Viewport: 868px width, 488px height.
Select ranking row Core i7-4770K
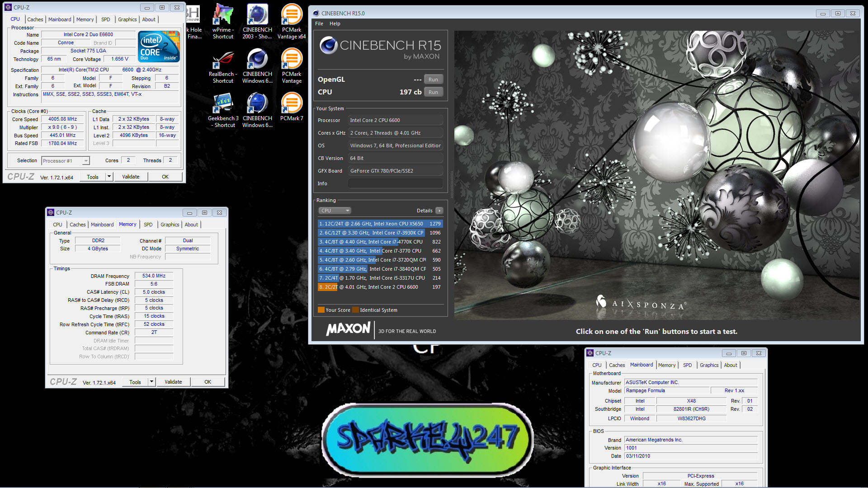[380, 242]
